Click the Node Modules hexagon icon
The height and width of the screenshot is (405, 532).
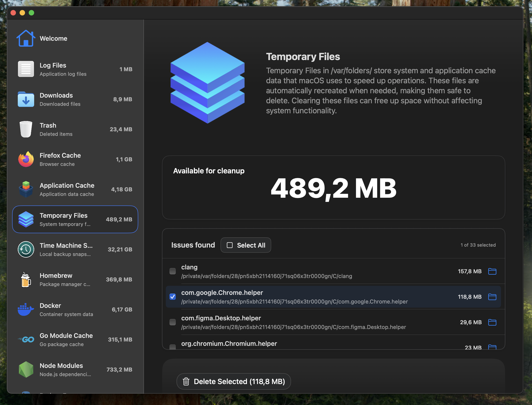point(26,370)
